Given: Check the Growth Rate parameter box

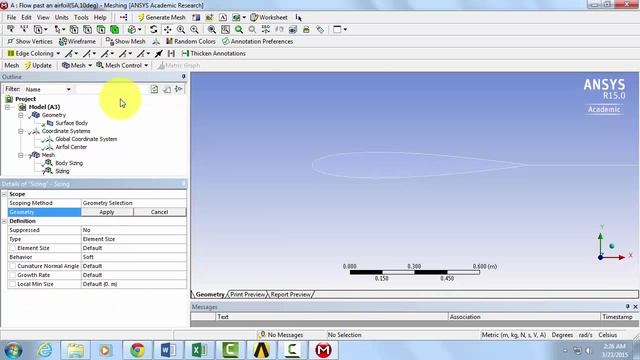Looking at the screenshot, I should coord(12,275).
